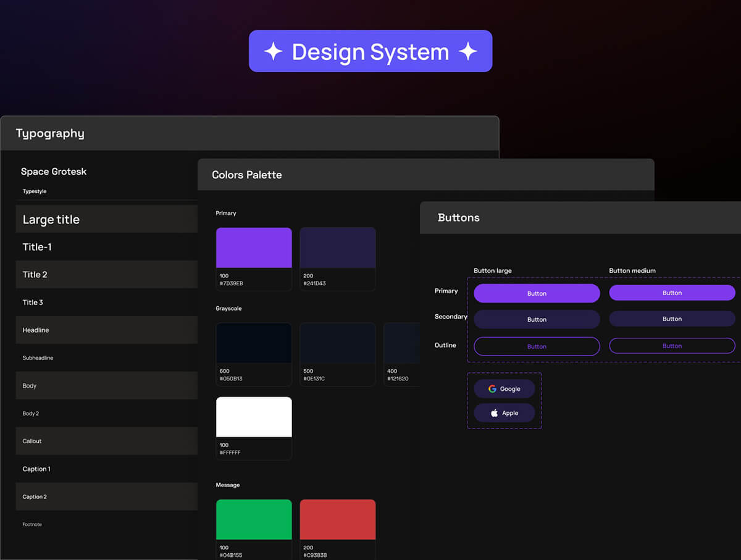
Task: Click the Typestyle column label
Action: click(x=35, y=191)
